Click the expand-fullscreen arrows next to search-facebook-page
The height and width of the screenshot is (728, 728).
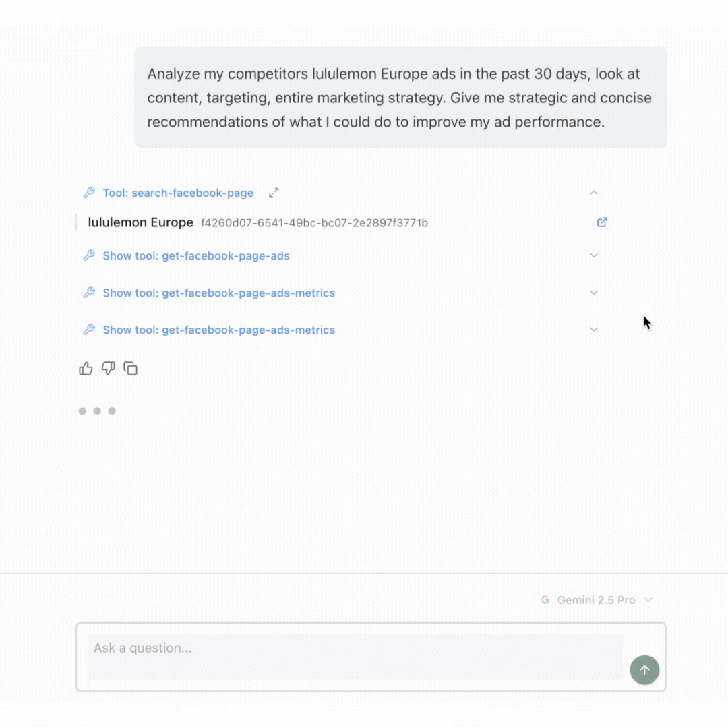(x=274, y=192)
